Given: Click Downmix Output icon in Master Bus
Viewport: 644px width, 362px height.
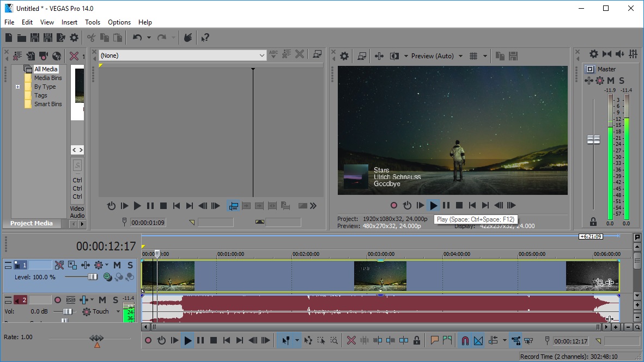Looking at the screenshot, I should pos(606,54).
